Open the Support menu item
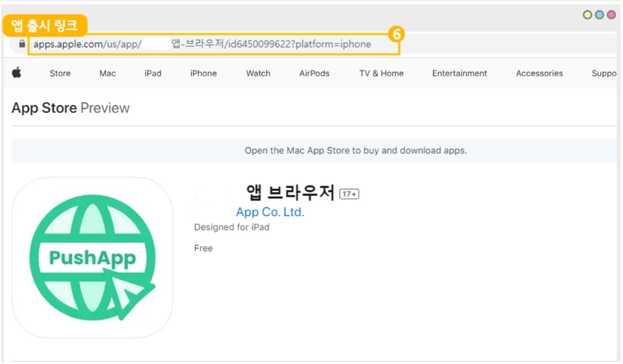Screen dimensions: 623x364 click(x=604, y=74)
